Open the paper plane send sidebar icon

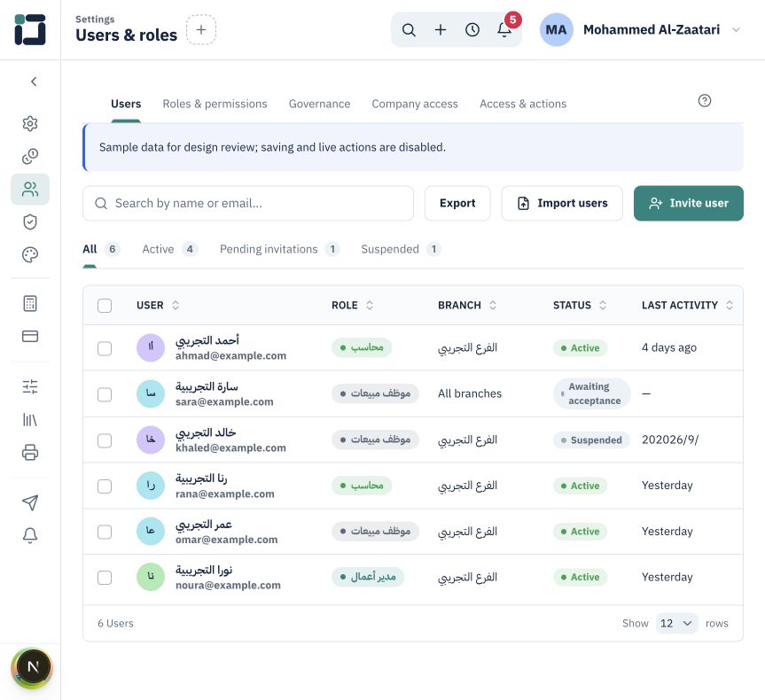pyautogui.click(x=30, y=502)
